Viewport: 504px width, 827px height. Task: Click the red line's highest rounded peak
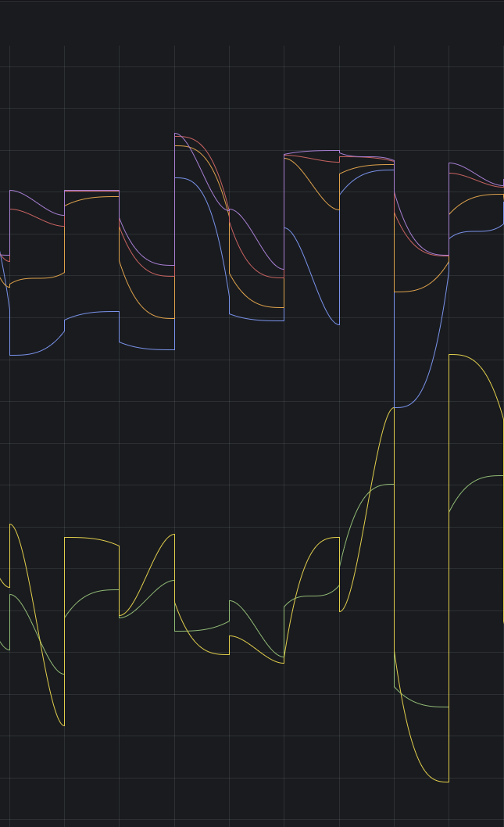pos(183,137)
